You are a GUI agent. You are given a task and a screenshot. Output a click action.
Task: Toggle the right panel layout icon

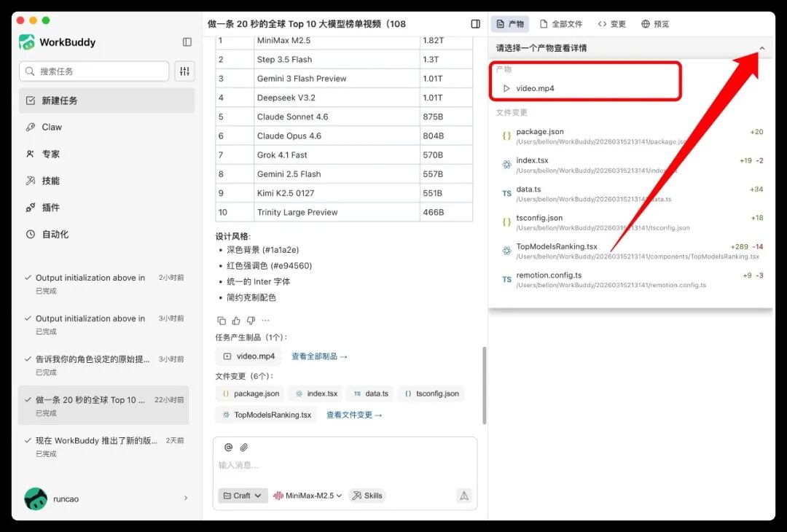475,24
